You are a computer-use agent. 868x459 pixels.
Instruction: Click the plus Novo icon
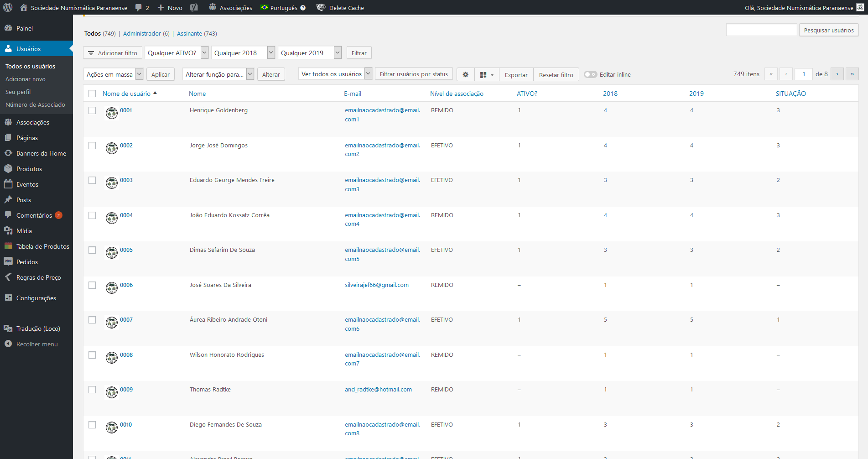click(161, 8)
